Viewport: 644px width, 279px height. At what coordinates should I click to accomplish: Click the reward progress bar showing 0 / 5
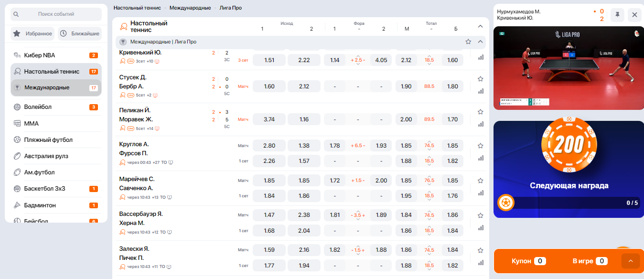tap(569, 203)
